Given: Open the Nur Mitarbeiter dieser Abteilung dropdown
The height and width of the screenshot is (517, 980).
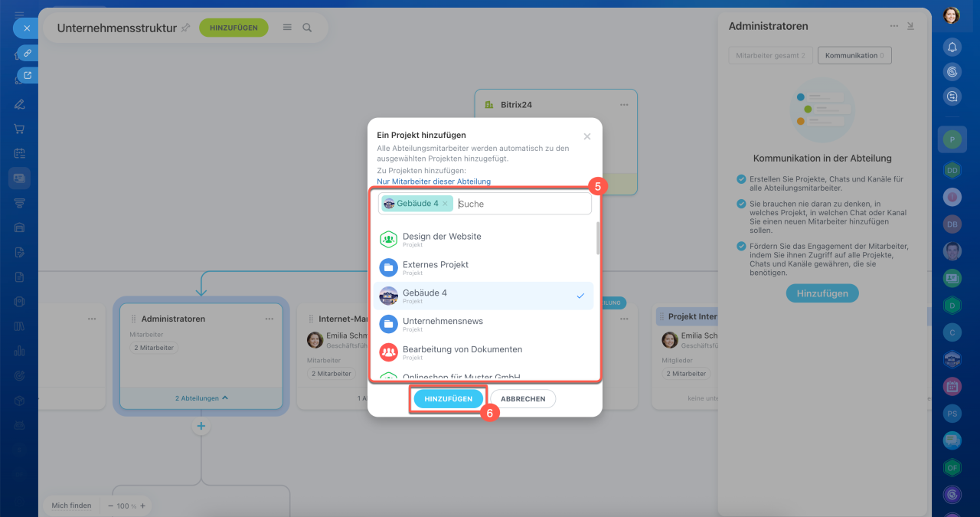Looking at the screenshot, I should click(433, 182).
